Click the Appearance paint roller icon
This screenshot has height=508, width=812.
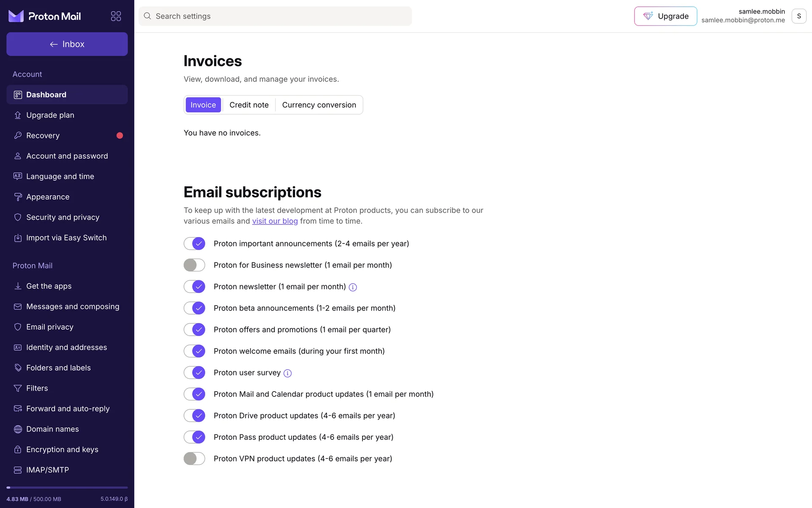(18, 197)
